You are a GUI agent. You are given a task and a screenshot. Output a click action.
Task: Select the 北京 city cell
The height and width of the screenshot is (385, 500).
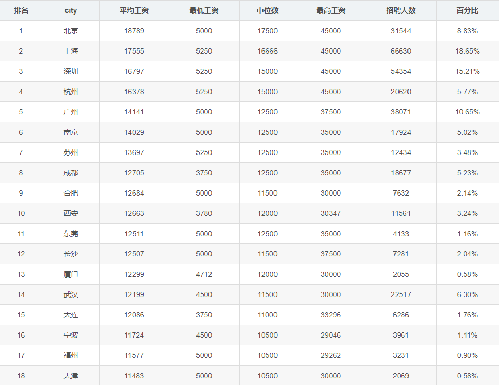[71, 31]
